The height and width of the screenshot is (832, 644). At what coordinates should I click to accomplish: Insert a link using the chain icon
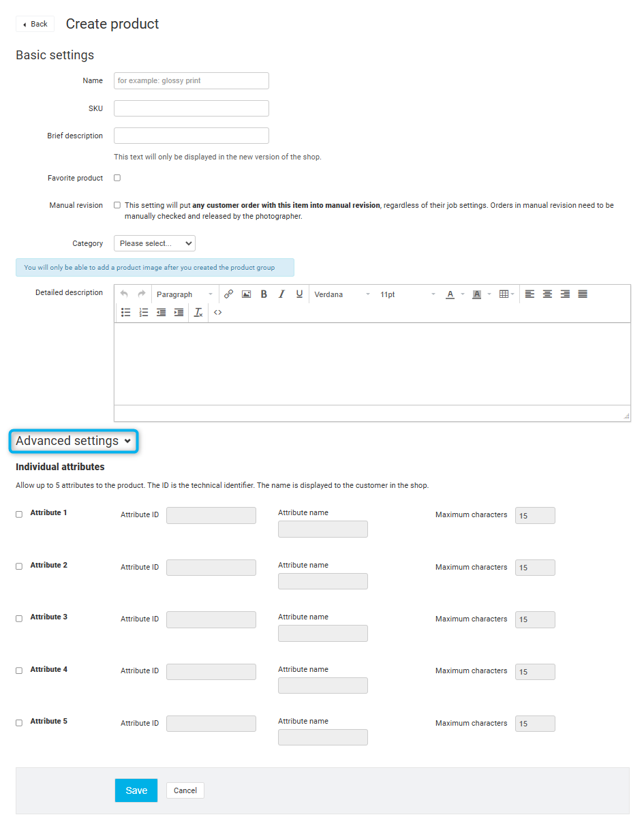228,294
